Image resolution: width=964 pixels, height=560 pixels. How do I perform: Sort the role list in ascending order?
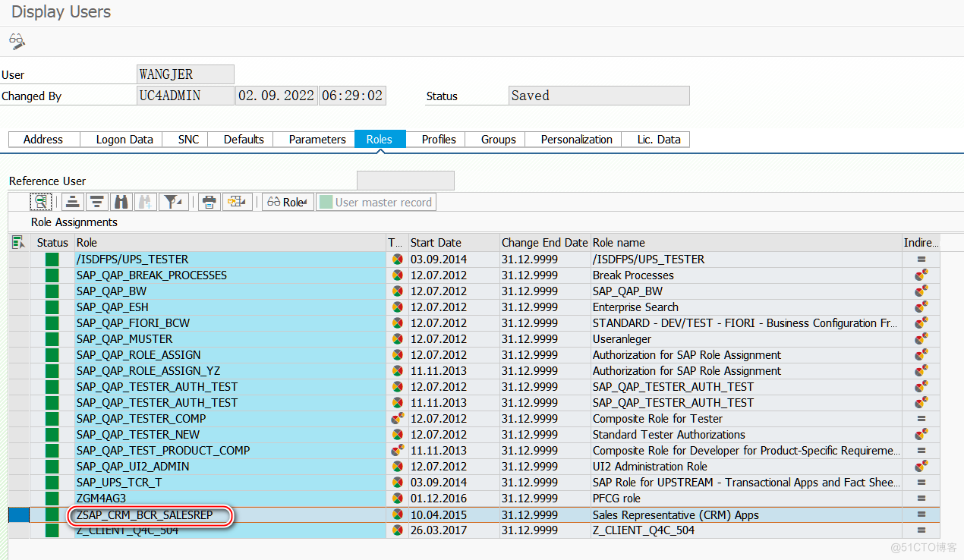click(x=72, y=201)
